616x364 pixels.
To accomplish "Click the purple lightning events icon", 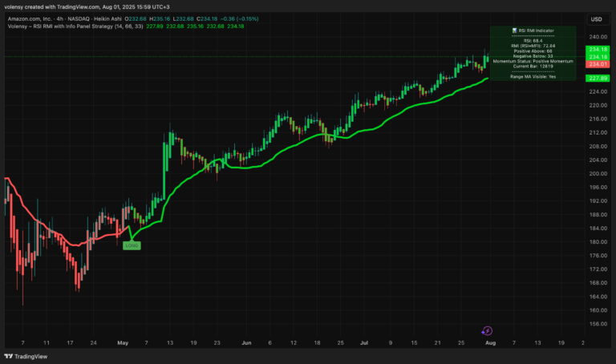I will (x=487, y=331).
